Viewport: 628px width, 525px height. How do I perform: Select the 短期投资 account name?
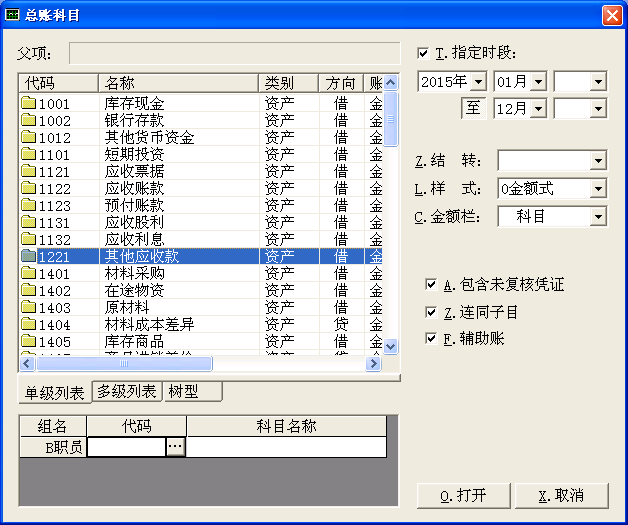(134, 155)
